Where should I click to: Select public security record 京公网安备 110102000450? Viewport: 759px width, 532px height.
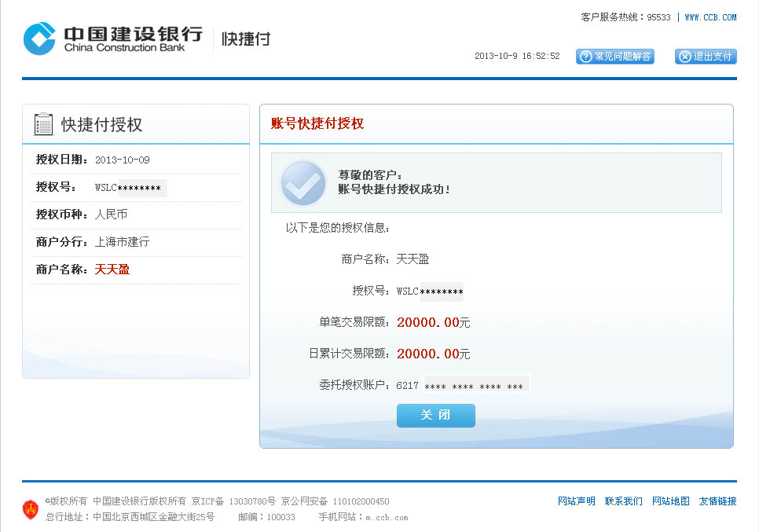click(335, 501)
